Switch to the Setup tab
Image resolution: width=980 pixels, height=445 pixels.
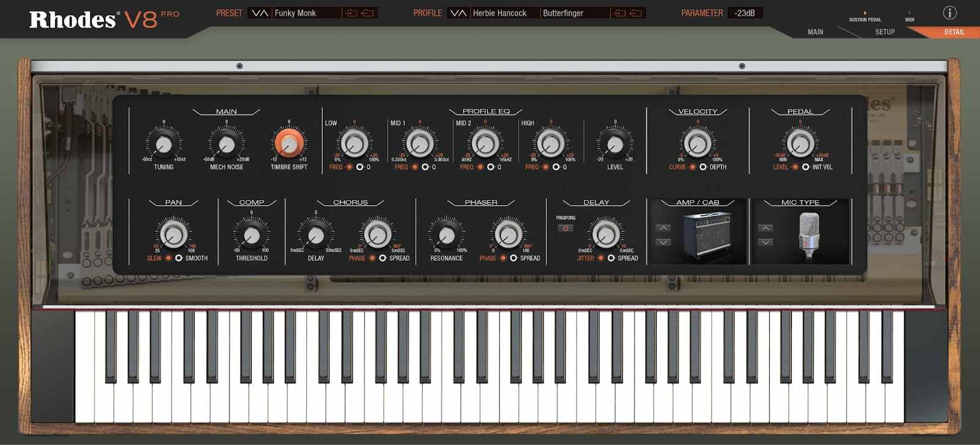884,32
